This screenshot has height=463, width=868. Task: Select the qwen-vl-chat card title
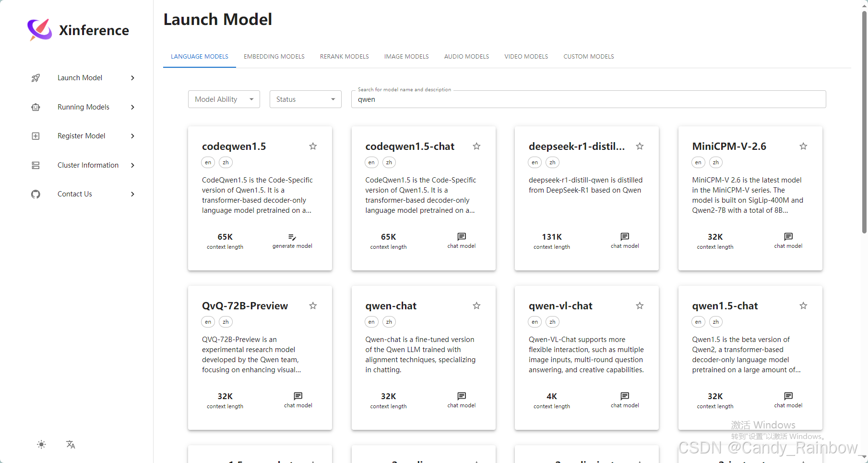pyautogui.click(x=560, y=306)
